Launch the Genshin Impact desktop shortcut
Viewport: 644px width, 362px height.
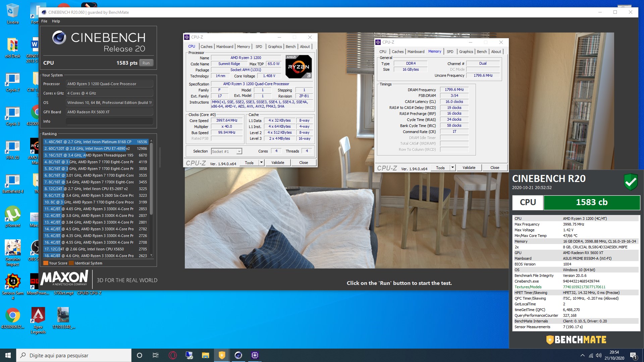[x=12, y=253]
